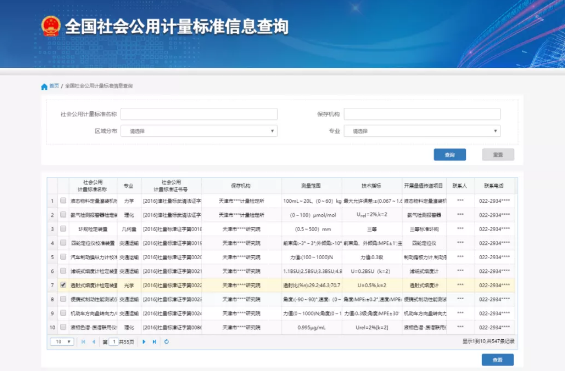Click the national emblem logo in header
The image size is (565, 377).
(x=51, y=26)
